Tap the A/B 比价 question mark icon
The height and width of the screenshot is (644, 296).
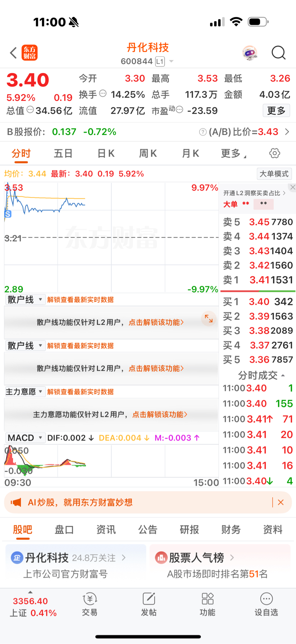click(x=203, y=132)
